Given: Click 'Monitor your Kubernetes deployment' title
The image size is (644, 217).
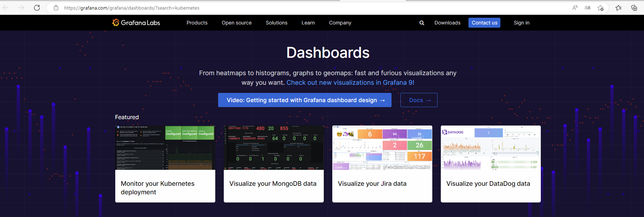Looking at the screenshot, I should click(x=158, y=188).
